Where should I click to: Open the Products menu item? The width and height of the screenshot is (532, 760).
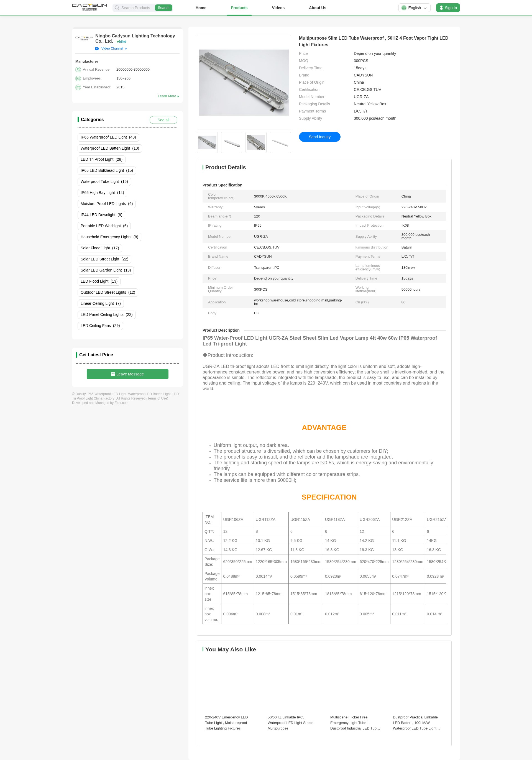point(239,7)
